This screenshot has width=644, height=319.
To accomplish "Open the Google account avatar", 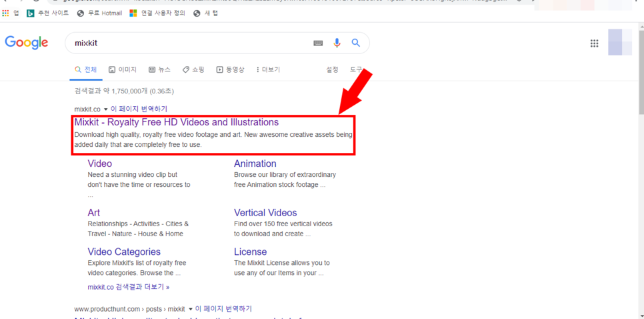I will click(620, 42).
